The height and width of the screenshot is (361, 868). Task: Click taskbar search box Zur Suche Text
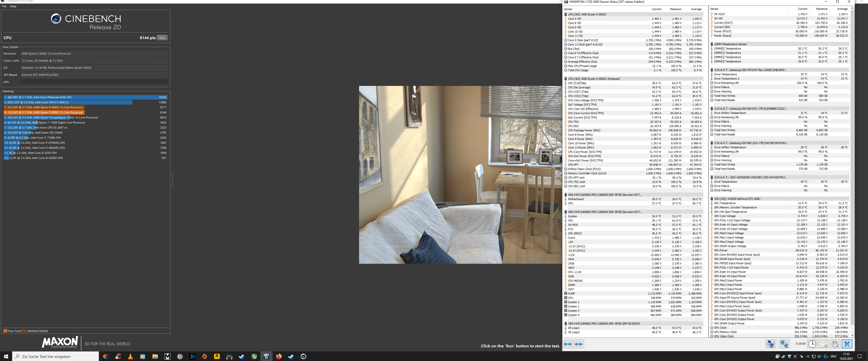coord(56,356)
